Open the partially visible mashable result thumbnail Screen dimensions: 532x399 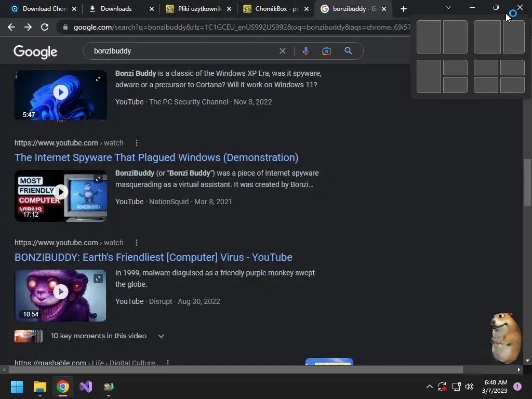[329, 362]
